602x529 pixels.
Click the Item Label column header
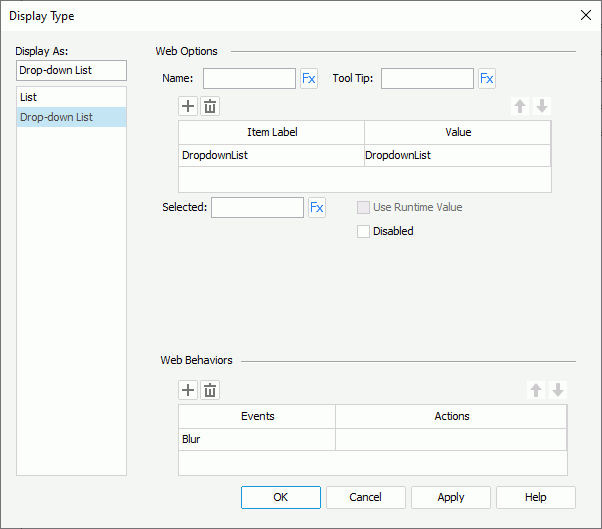click(271, 132)
